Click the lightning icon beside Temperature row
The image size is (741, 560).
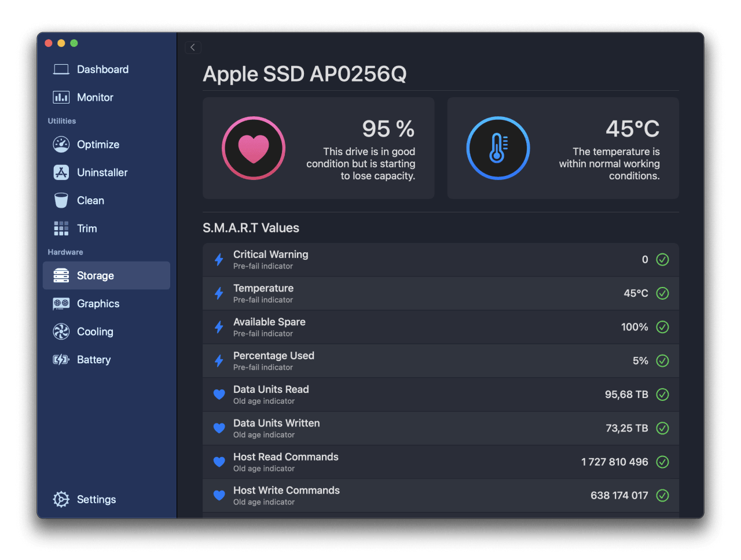coord(219,293)
